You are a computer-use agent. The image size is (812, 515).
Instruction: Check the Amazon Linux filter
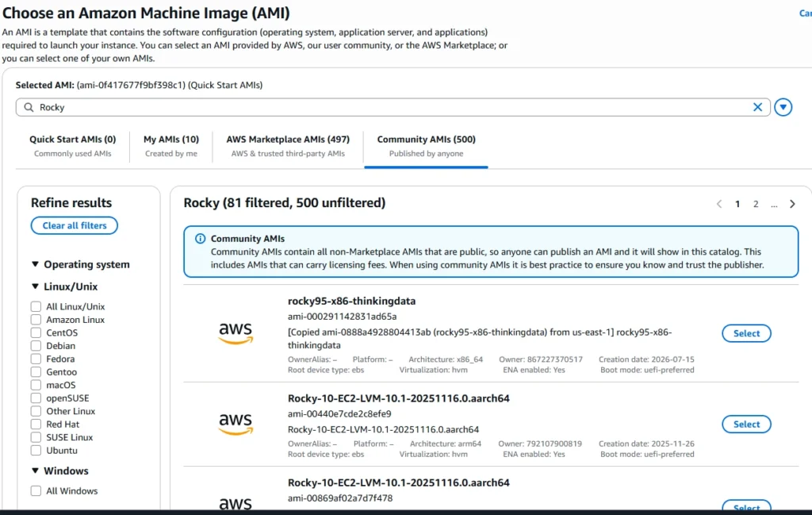click(x=36, y=320)
